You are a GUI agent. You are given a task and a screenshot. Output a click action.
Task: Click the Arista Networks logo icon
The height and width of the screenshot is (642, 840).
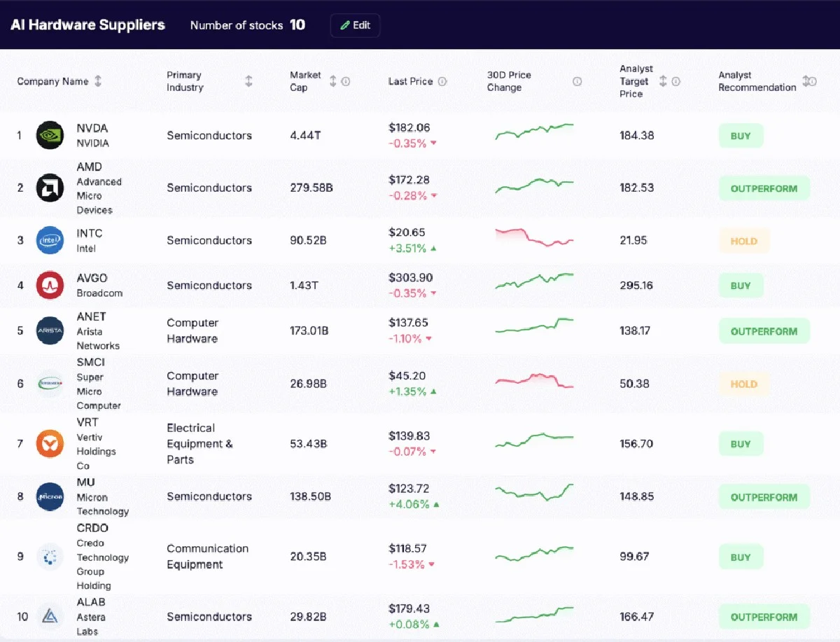(50, 330)
